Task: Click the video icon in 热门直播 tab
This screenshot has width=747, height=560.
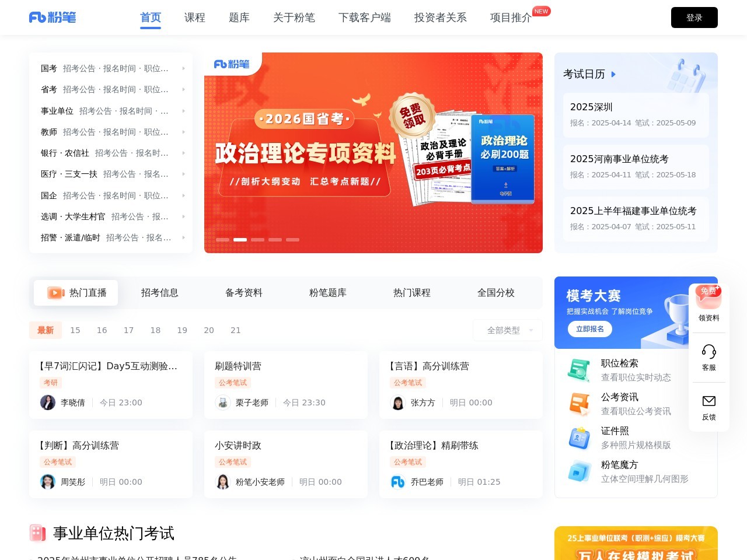Action: tap(56, 293)
